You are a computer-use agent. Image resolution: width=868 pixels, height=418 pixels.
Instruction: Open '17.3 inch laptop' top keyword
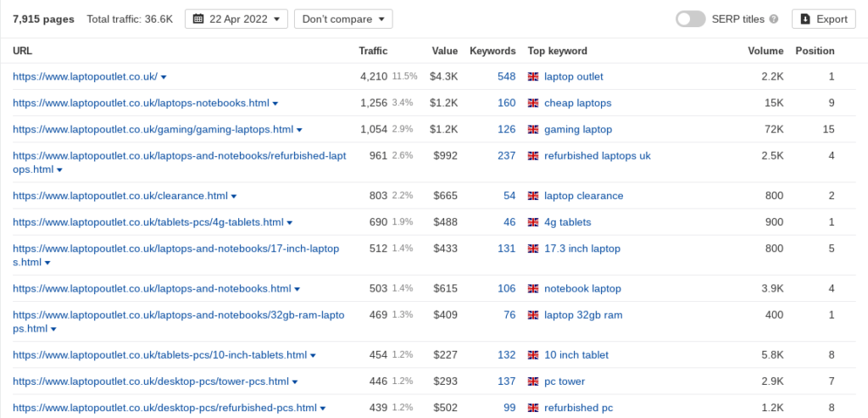coord(582,249)
